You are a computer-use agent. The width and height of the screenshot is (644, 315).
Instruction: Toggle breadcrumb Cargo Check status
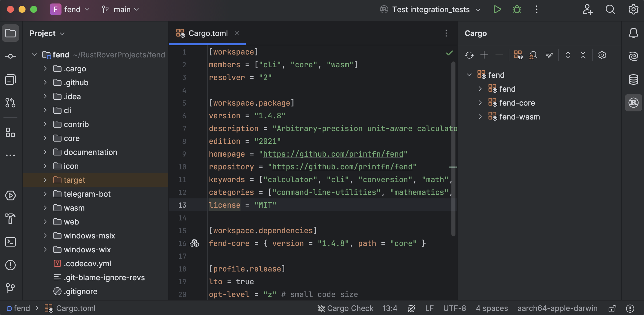[345, 308]
